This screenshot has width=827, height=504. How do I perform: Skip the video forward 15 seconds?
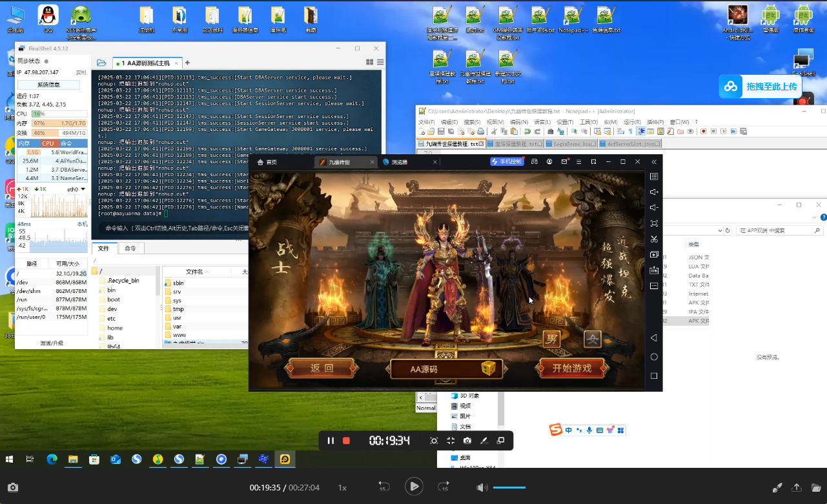pyautogui.click(x=444, y=487)
